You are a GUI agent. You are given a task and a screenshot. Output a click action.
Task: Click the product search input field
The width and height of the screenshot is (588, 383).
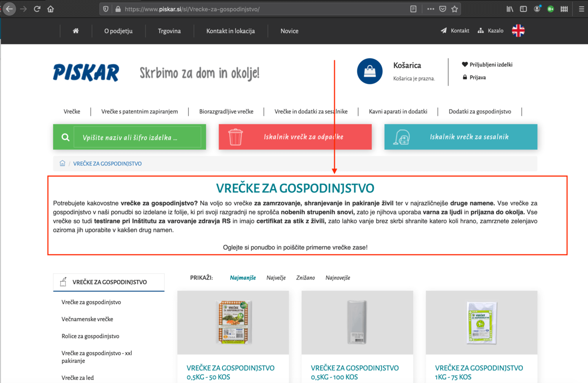pos(138,137)
